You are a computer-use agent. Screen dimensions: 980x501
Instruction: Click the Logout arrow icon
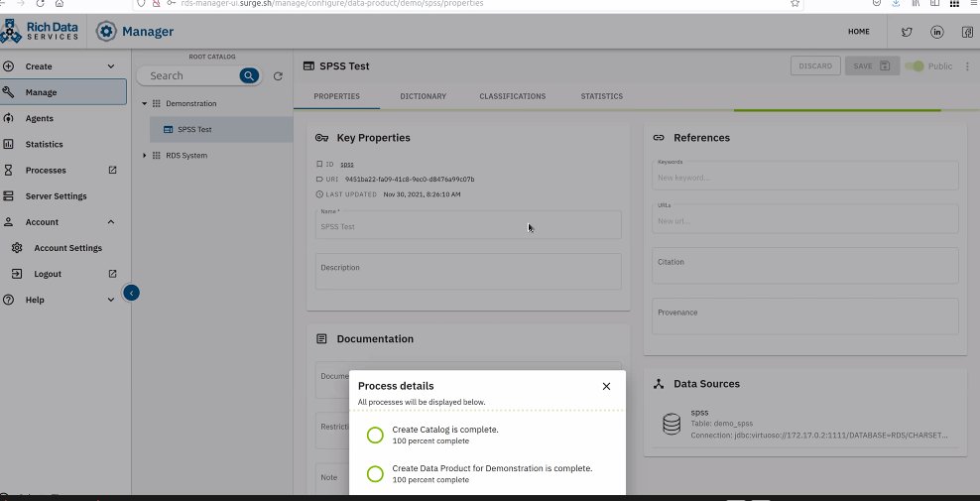[17, 274]
